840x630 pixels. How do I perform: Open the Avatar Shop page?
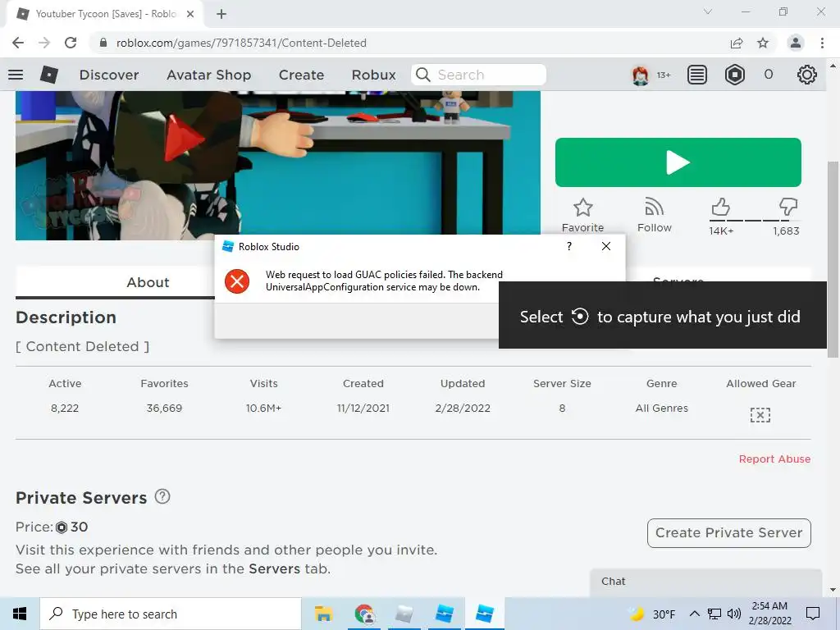209,75
